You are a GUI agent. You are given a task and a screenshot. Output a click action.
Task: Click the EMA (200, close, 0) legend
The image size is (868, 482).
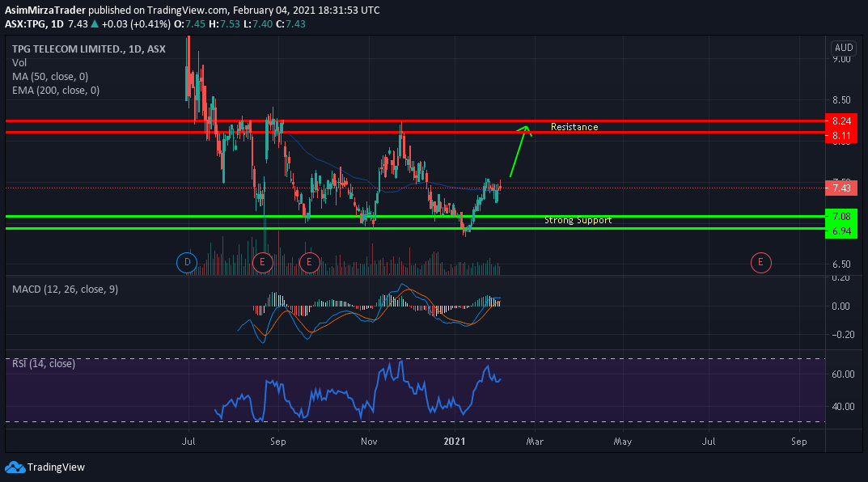[56, 91]
